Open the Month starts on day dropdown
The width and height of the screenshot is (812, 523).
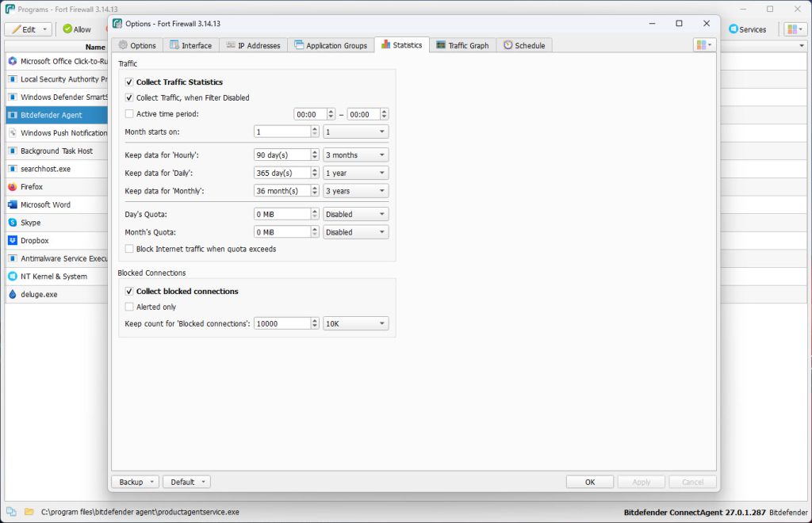click(x=356, y=132)
